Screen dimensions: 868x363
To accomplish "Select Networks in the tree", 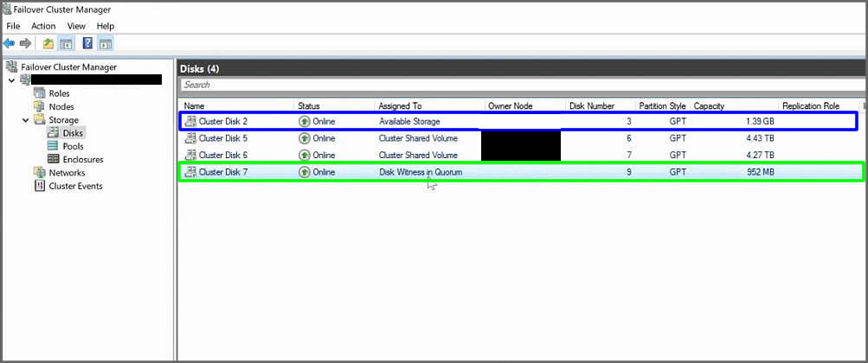I will click(67, 173).
